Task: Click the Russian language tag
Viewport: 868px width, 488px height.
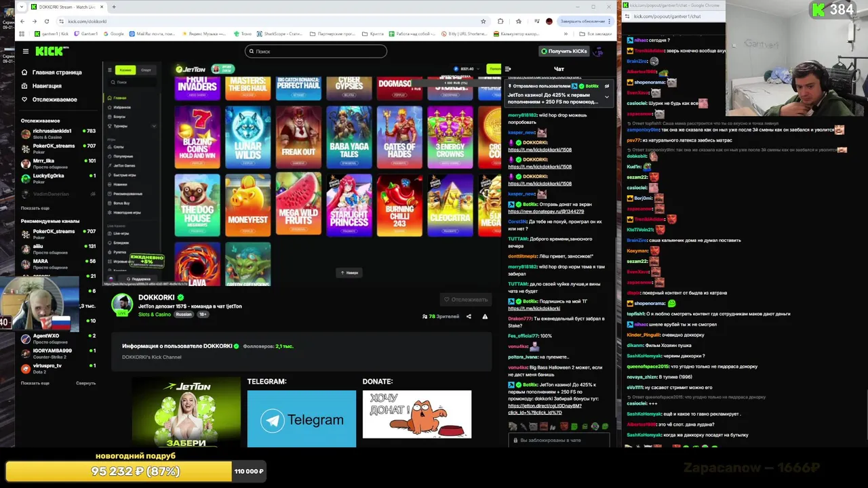Action: (x=184, y=314)
